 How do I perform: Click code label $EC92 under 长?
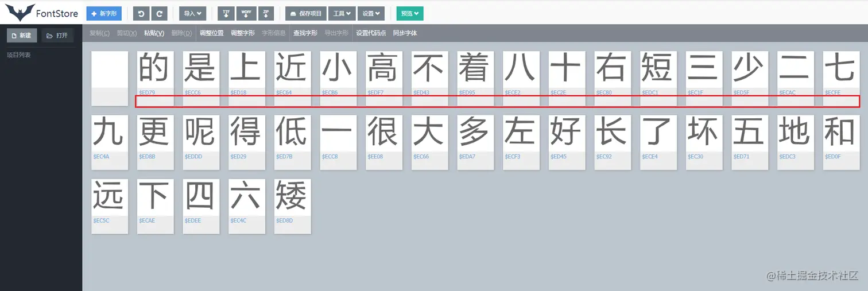coord(604,157)
